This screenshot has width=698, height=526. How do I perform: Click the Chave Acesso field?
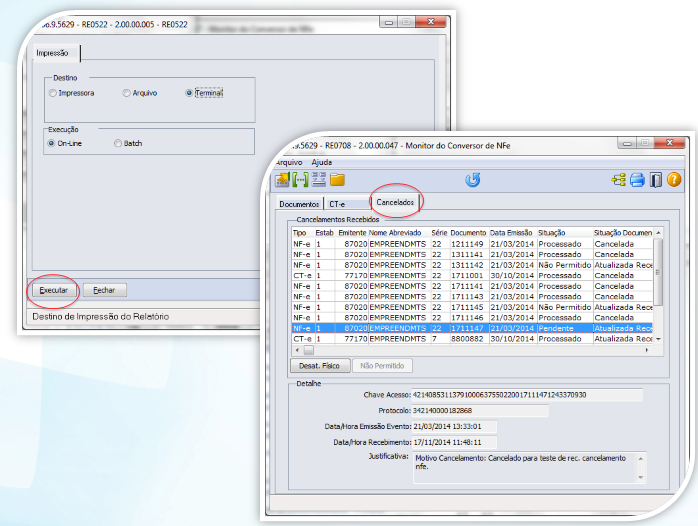[x=527, y=395]
